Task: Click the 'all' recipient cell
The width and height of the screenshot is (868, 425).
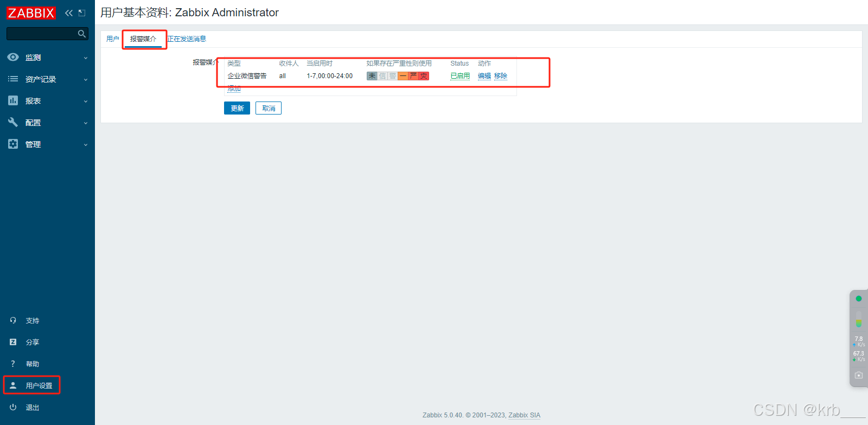Action: click(283, 76)
